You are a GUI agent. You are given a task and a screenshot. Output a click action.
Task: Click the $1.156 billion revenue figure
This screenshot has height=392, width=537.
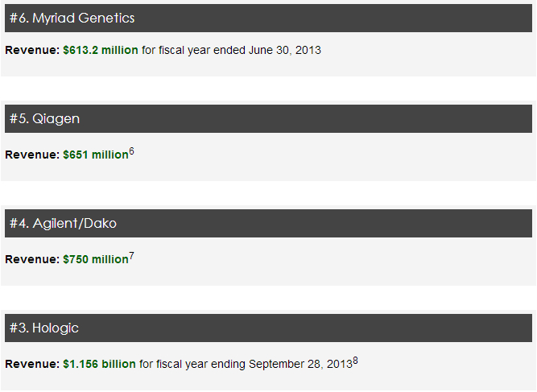pos(99,364)
